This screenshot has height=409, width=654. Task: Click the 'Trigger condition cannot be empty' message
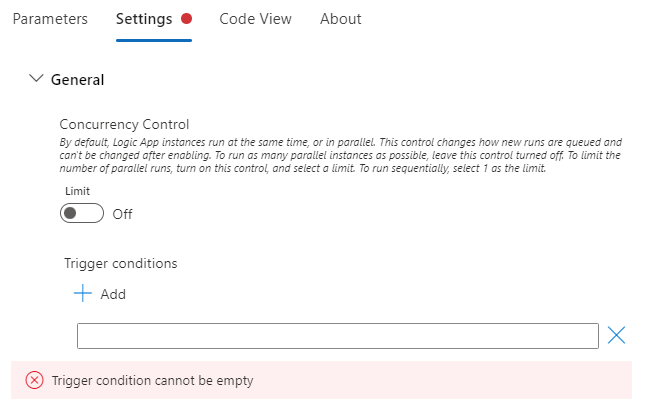coord(153,380)
